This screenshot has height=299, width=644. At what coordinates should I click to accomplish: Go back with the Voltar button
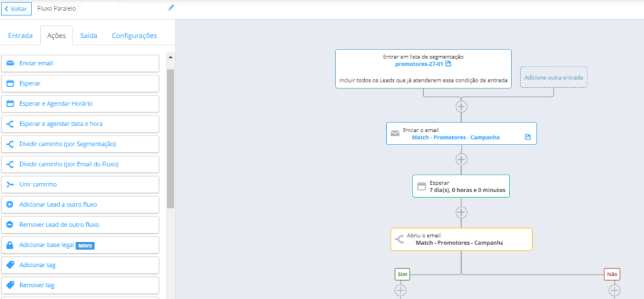coord(16,9)
